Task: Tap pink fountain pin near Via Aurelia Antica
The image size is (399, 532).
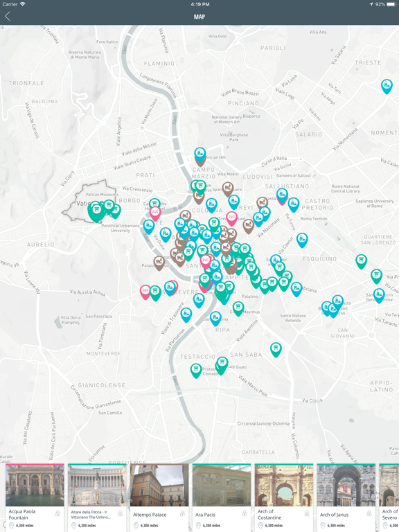Action: tap(145, 292)
